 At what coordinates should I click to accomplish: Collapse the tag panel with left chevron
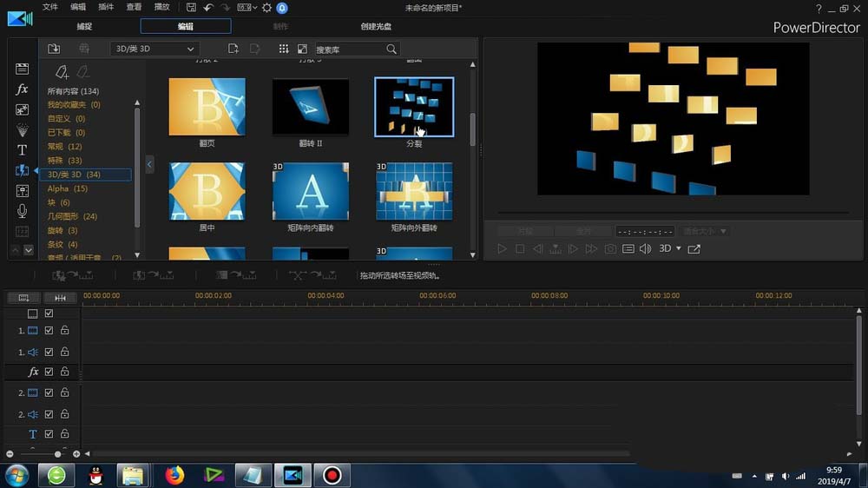coord(149,164)
